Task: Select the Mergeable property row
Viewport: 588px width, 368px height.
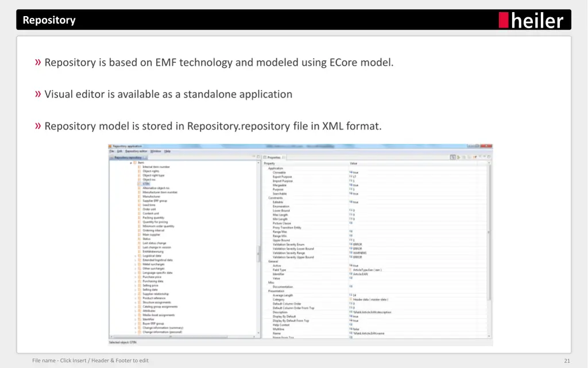Action: point(375,186)
